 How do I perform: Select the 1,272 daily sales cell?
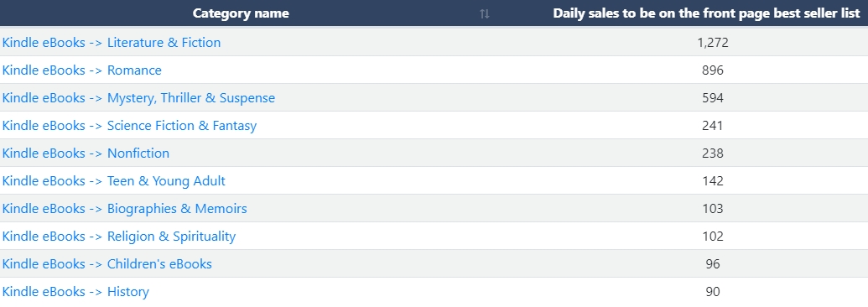tap(713, 42)
